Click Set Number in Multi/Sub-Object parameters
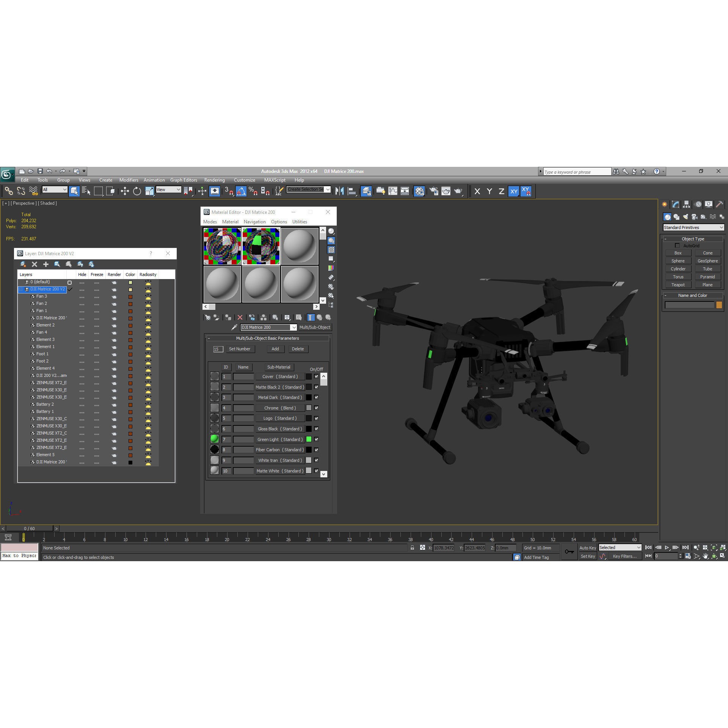 pos(241,349)
